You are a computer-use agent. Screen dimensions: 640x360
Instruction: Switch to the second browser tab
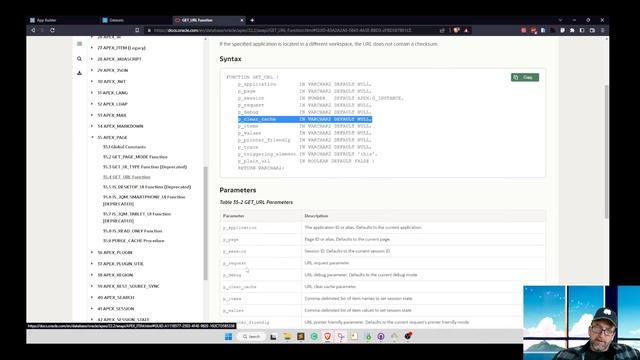(x=135, y=20)
